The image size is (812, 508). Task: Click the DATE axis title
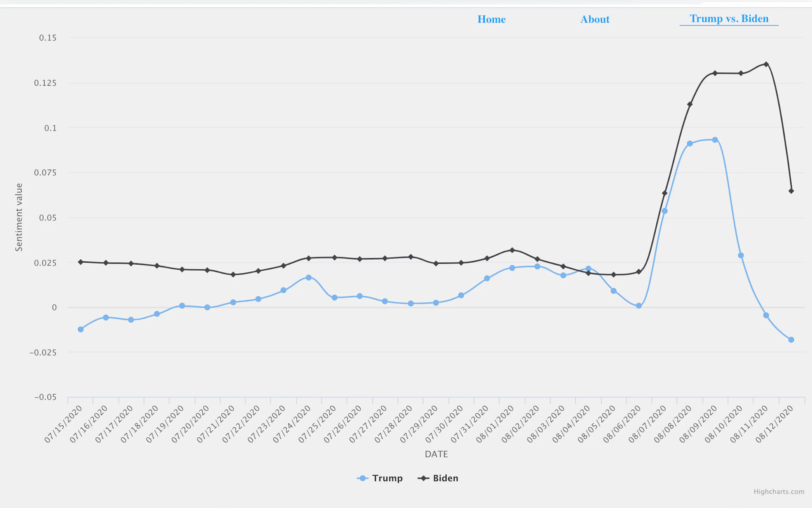click(x=436, y=454)
